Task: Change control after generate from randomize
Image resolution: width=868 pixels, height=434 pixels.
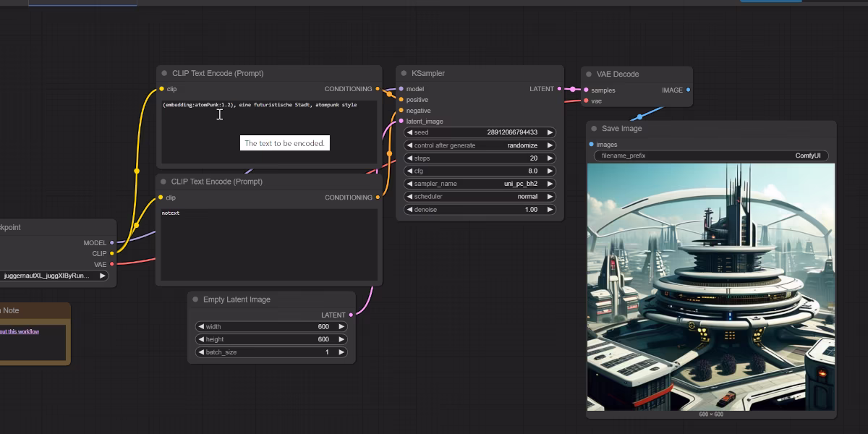Action: 480,145
